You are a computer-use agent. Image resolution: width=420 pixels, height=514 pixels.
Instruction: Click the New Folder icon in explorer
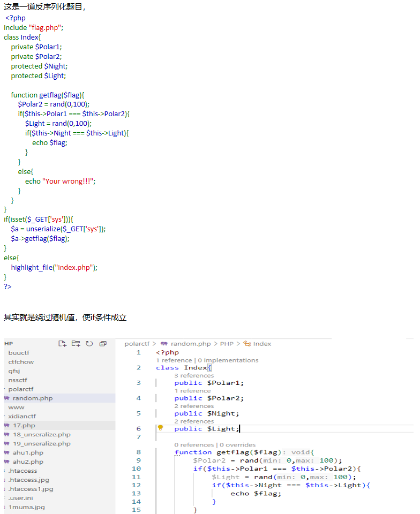pyautogui.click(x=76, y=344)
